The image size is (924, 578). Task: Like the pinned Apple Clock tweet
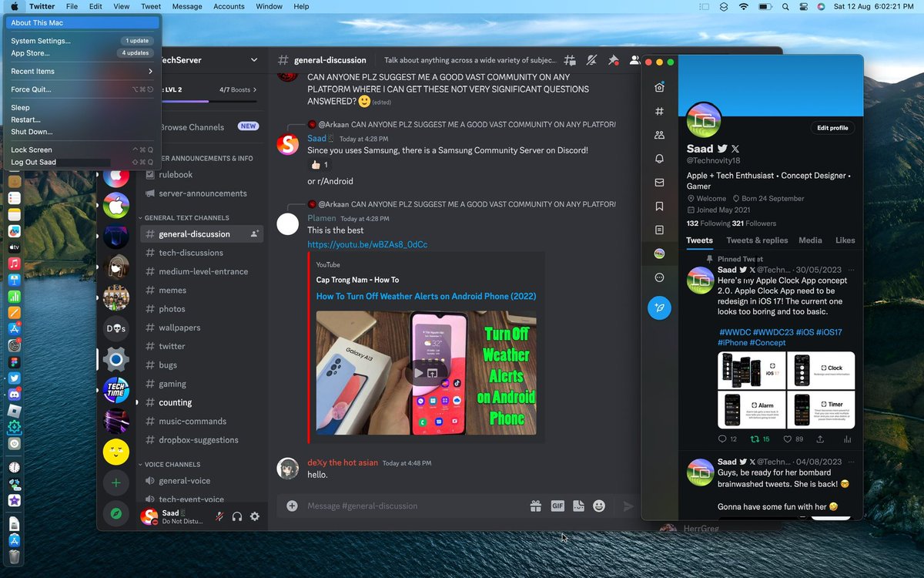[x=787, y=439]
